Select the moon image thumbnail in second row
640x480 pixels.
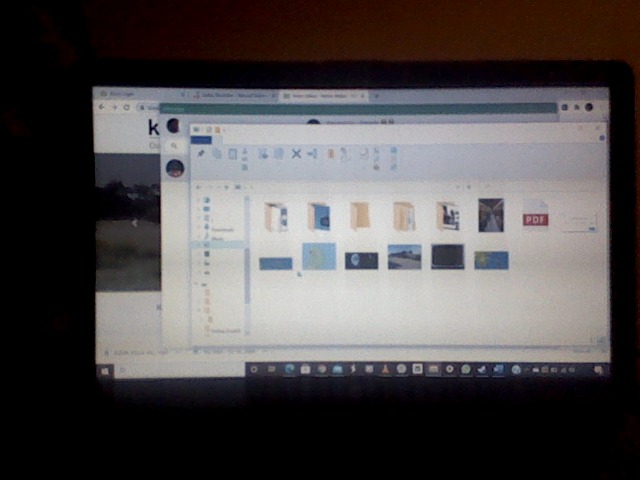[x=361, y=261]
